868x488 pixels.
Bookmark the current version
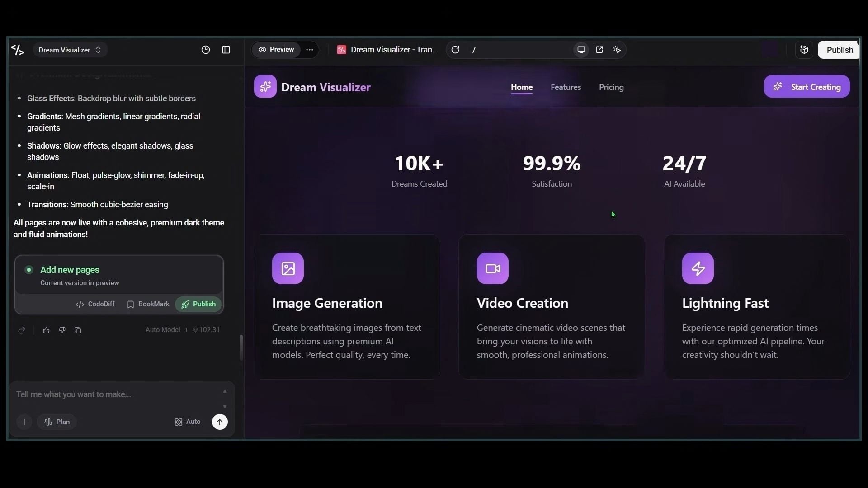148,304
